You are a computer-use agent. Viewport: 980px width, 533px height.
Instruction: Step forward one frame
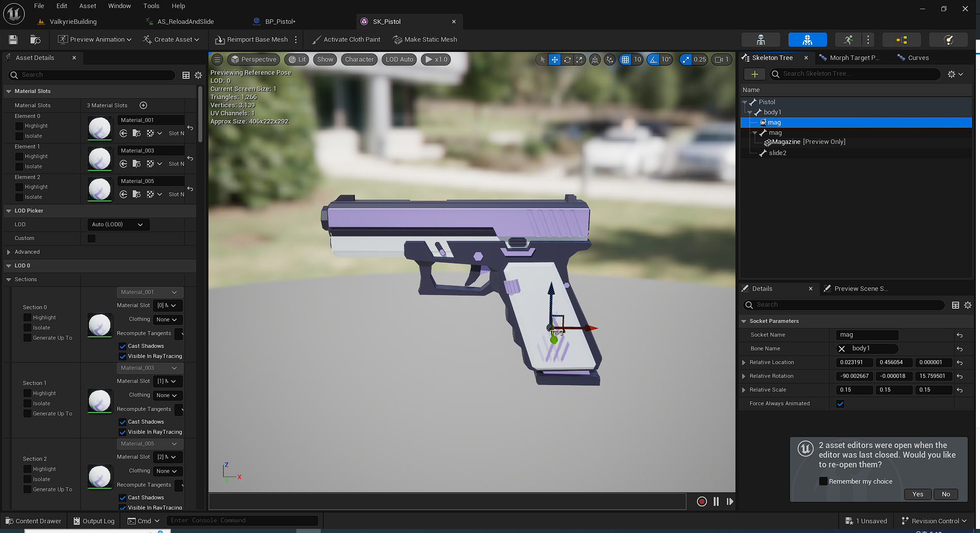tap(730, 501)
